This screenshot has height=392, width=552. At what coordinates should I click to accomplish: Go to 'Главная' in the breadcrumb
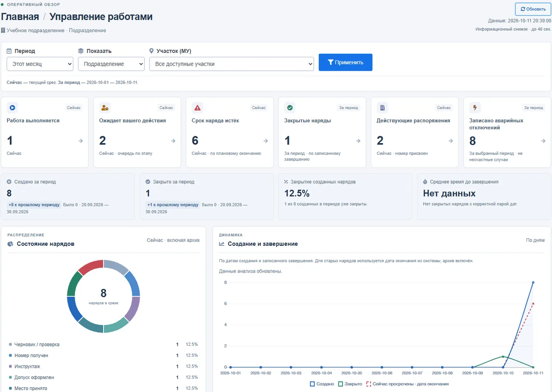click(x=20, y=17)
